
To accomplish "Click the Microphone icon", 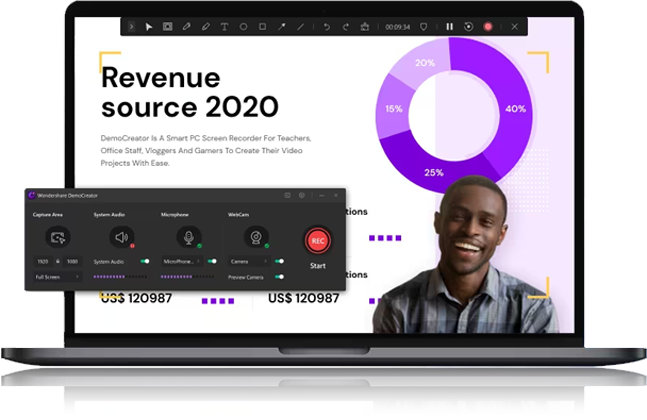I will [x=187, y=237].
